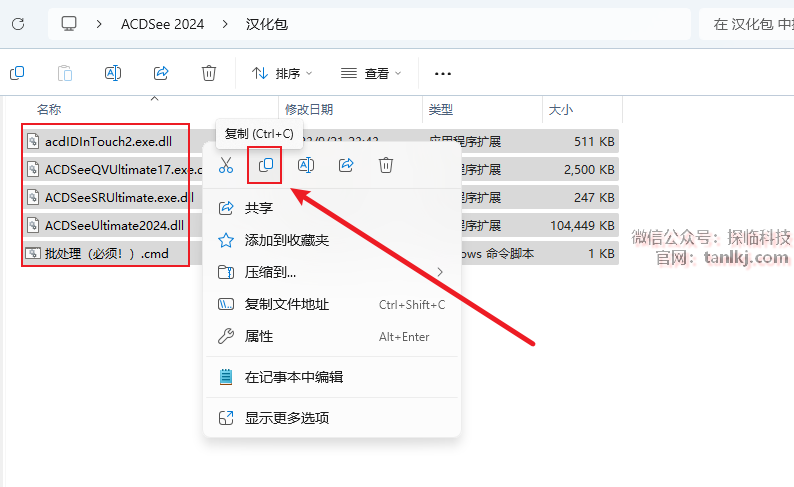The height and width of the screenshot is (487, 794).
Task: Sort by 名称 column header
Action: [49, 109]
